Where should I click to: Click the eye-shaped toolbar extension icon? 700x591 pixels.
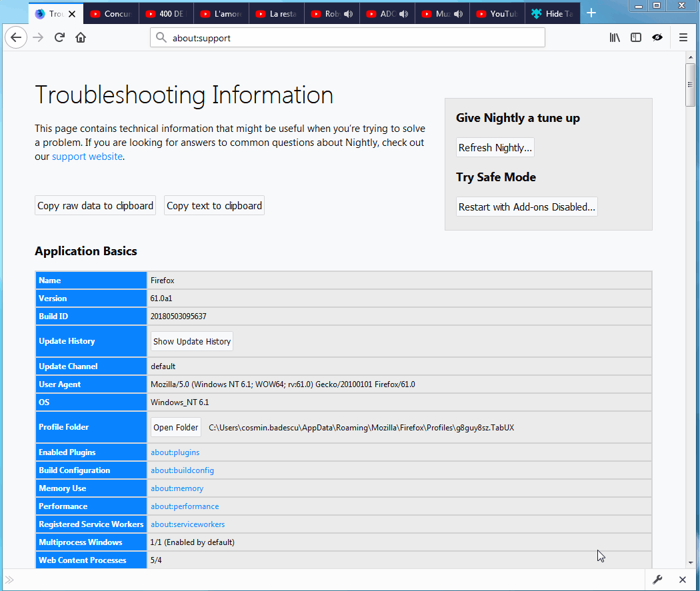(657, 37)
